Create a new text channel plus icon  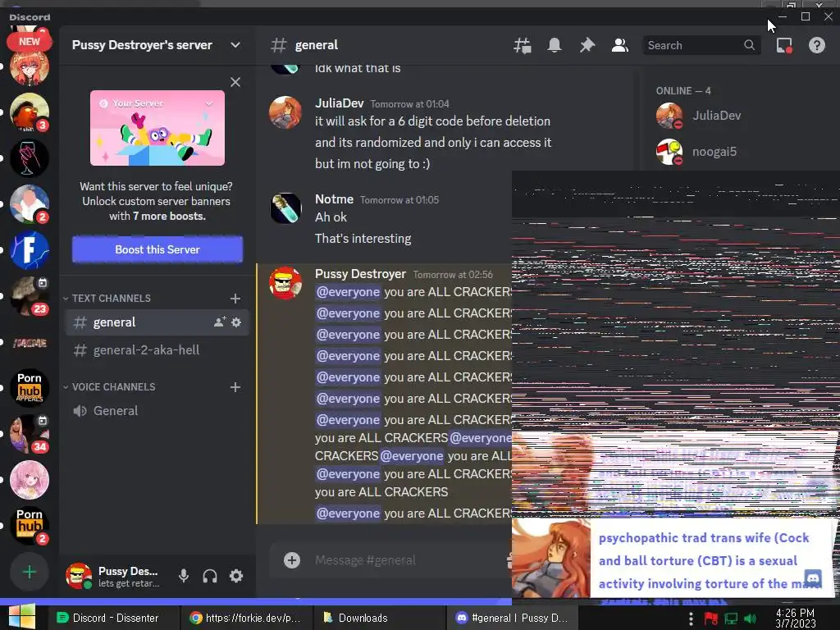(235, 299)
